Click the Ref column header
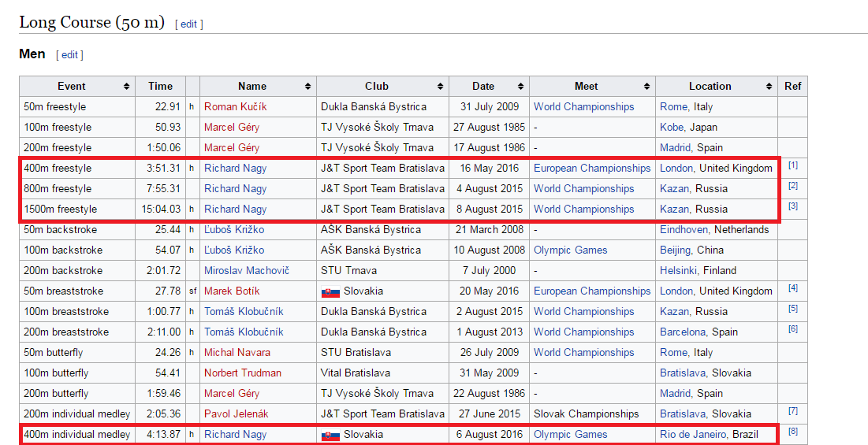Viewport: 868px width, 445px height. [793, 86]
